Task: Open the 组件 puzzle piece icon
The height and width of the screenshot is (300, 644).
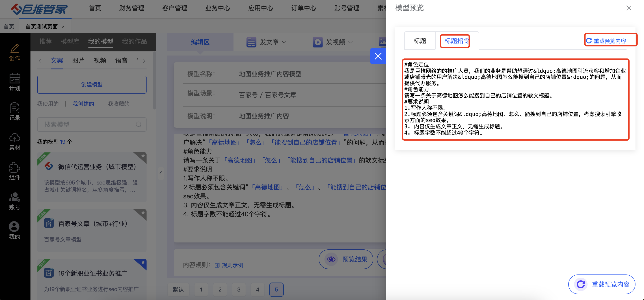Action: [15, 167]
